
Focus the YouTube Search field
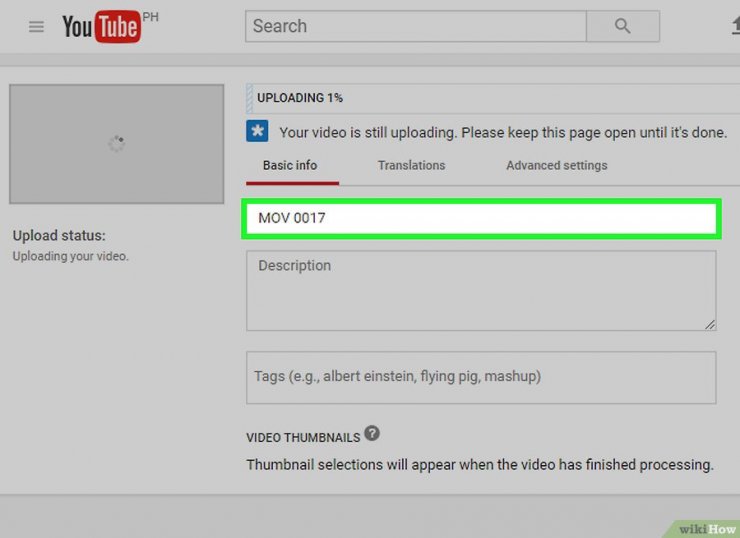click(x=415, y=26)
